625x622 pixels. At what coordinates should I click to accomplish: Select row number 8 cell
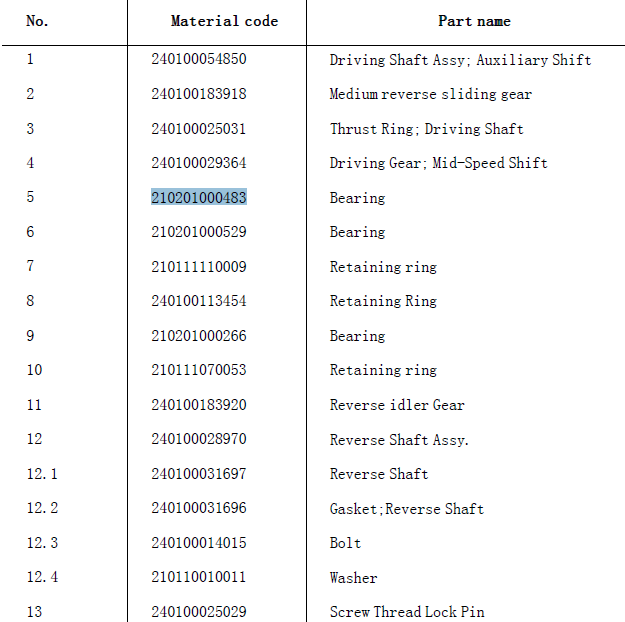30,301
